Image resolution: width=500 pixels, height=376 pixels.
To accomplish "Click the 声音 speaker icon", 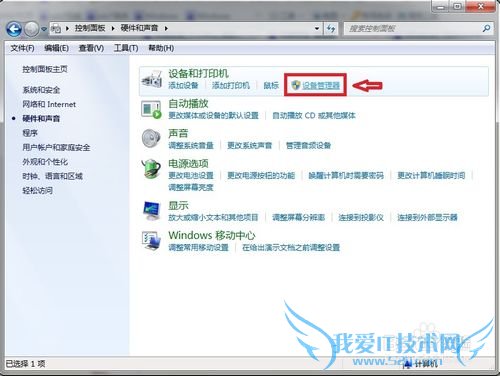I will pos(151,139).
